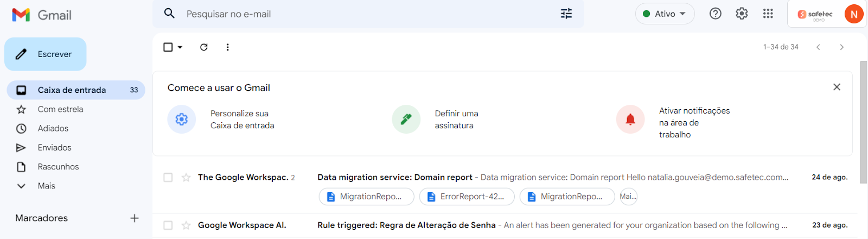Star the Rule triggered email
Screen dimensions: 868x239
pos(186,225)
